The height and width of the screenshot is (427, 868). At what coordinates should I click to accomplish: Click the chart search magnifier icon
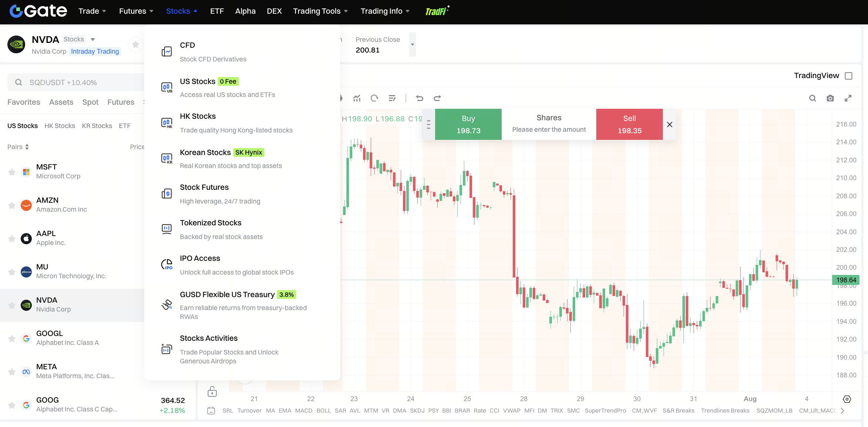[813, 98]
